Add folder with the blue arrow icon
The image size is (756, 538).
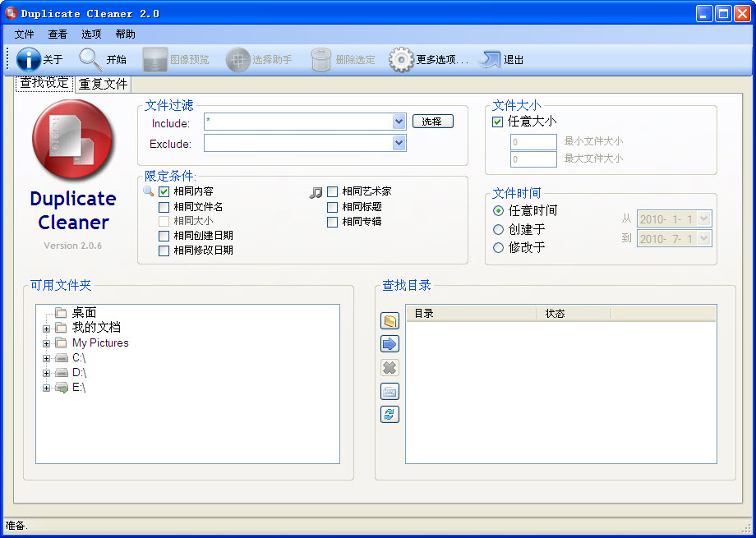[x=390, y=344]
